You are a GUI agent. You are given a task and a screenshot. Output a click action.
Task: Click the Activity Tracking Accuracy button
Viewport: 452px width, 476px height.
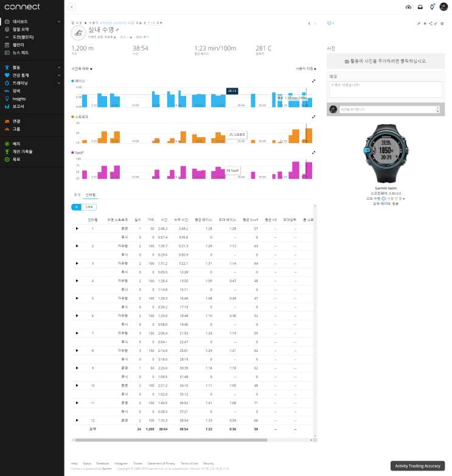click(417, 466)
